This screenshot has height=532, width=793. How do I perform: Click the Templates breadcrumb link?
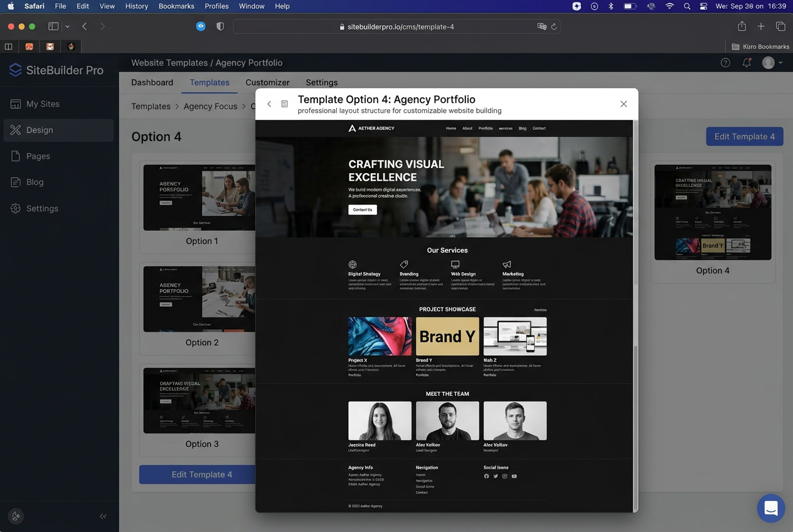tap(151, 106)
